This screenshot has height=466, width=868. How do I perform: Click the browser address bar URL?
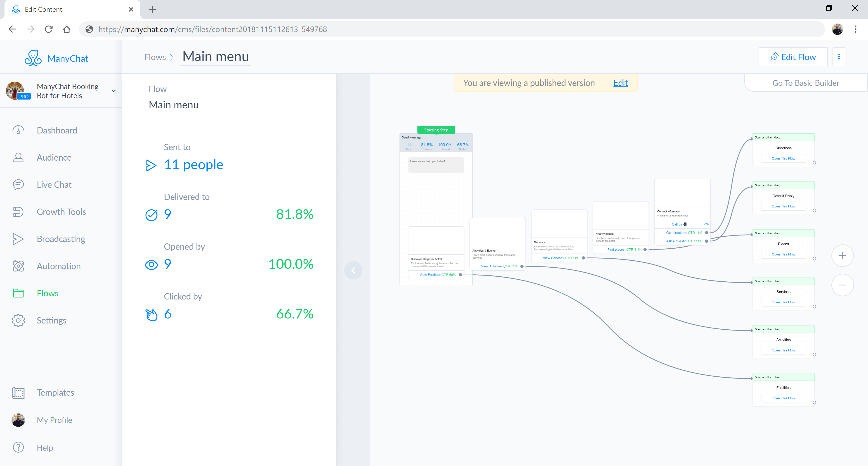click(213, 29)
